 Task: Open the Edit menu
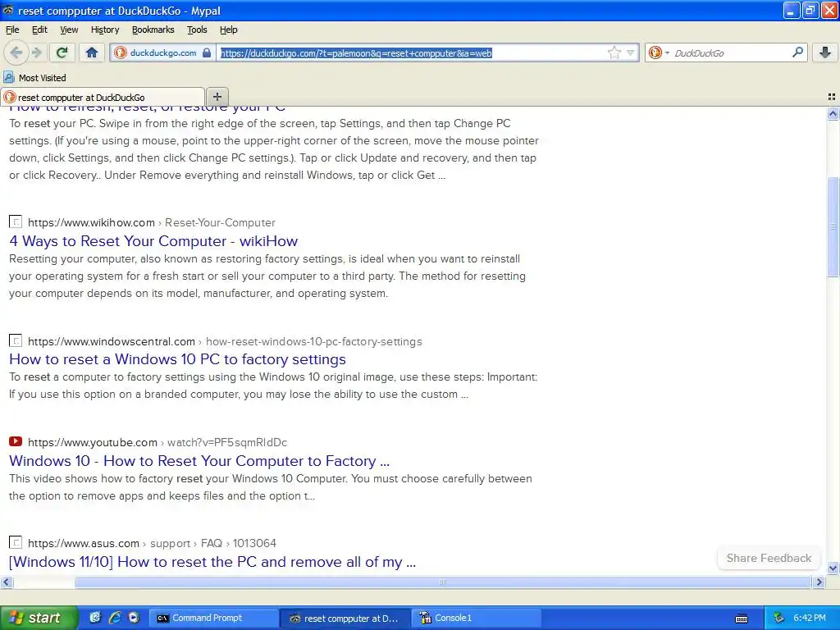(x=39, y=30)
